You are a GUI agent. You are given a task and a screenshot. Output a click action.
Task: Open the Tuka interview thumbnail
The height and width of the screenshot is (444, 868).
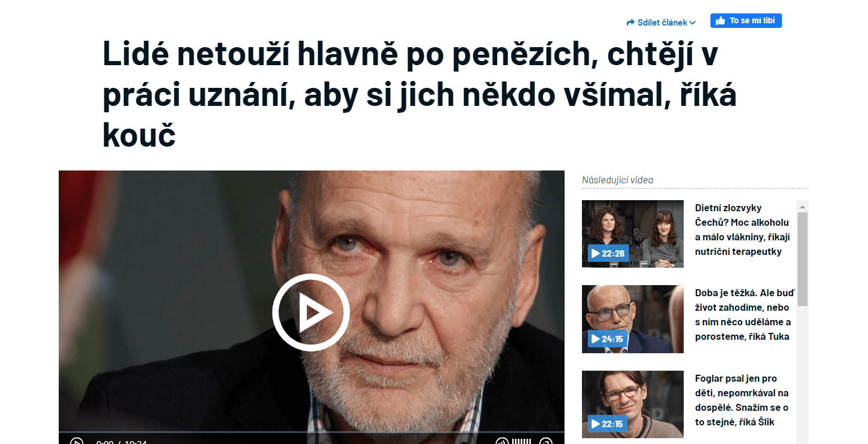633,319
